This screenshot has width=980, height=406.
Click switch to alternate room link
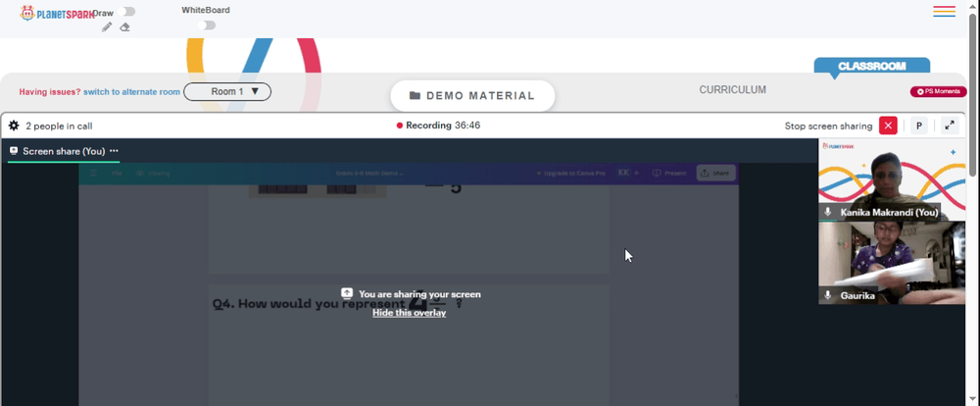coord(132,92)
